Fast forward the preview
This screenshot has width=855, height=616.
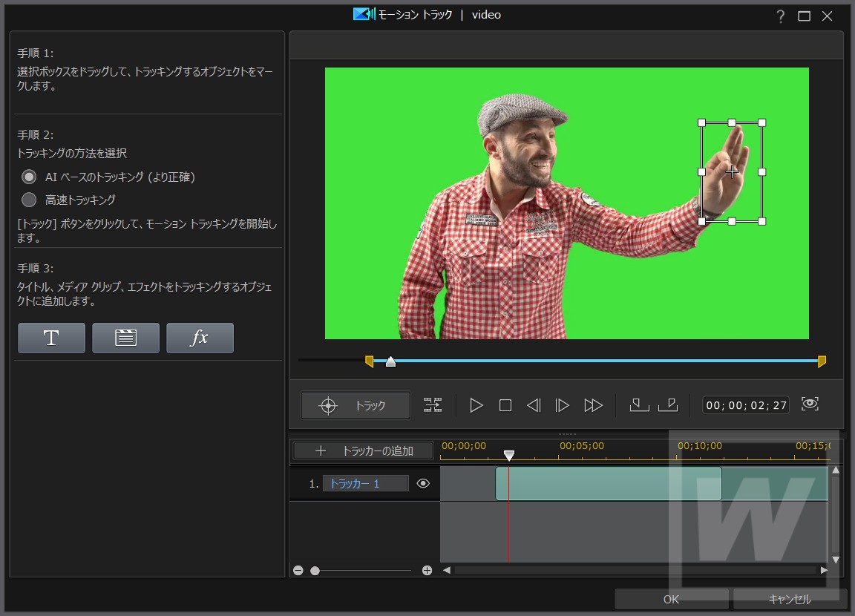coord(593,405)
